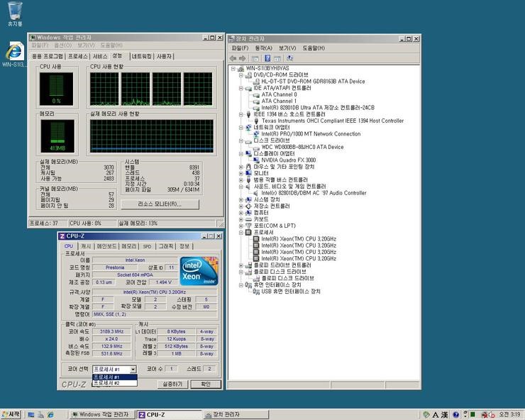Viewport: 525px width, 420px height.
Task: Click the Forward arrow in the Device Manager toolbar
Action: click(x=243, y=58)
